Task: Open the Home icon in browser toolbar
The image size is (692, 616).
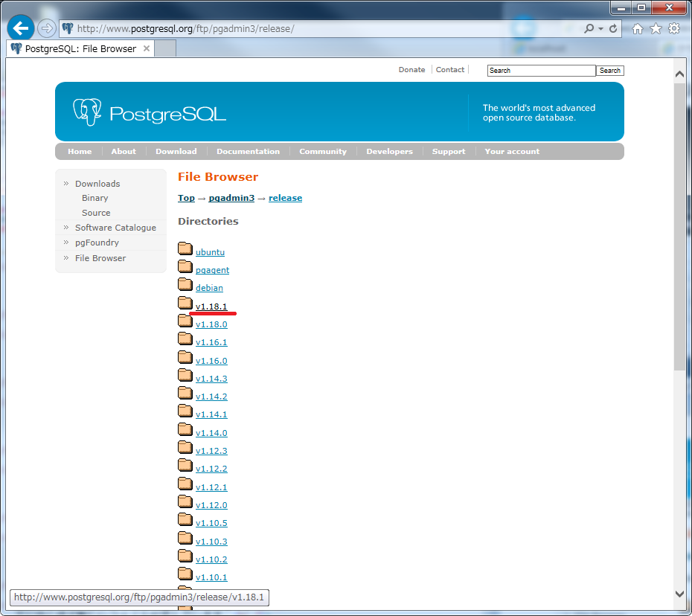Action: [x=638, y=29]
